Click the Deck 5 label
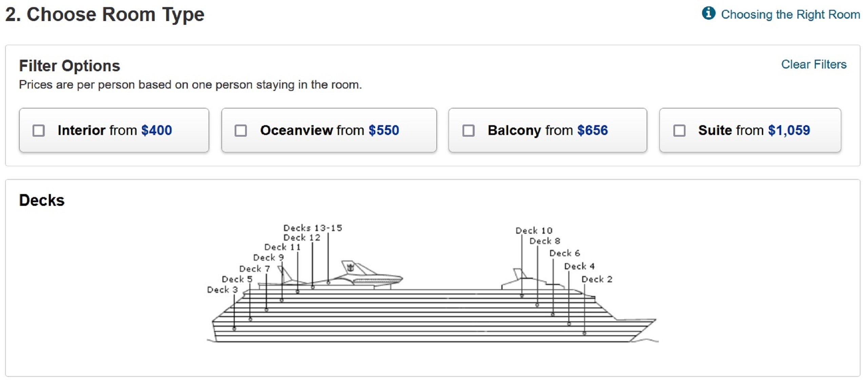 click(237, 279)
